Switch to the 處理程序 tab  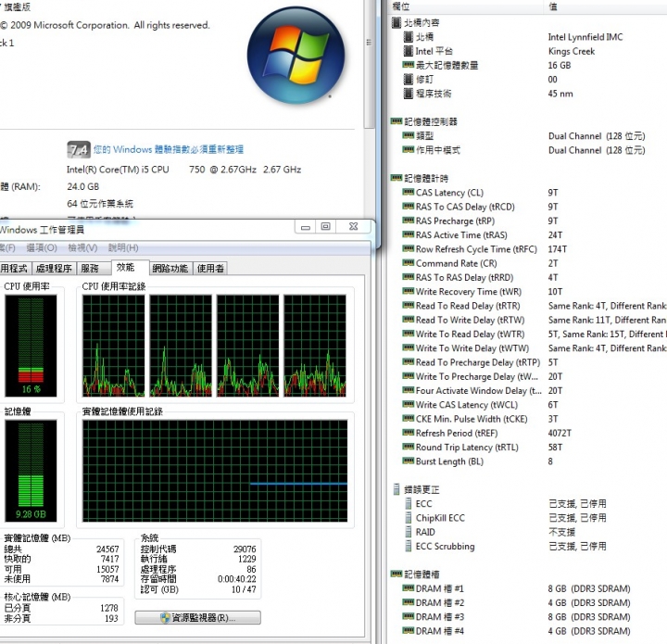tap(54, 269)
